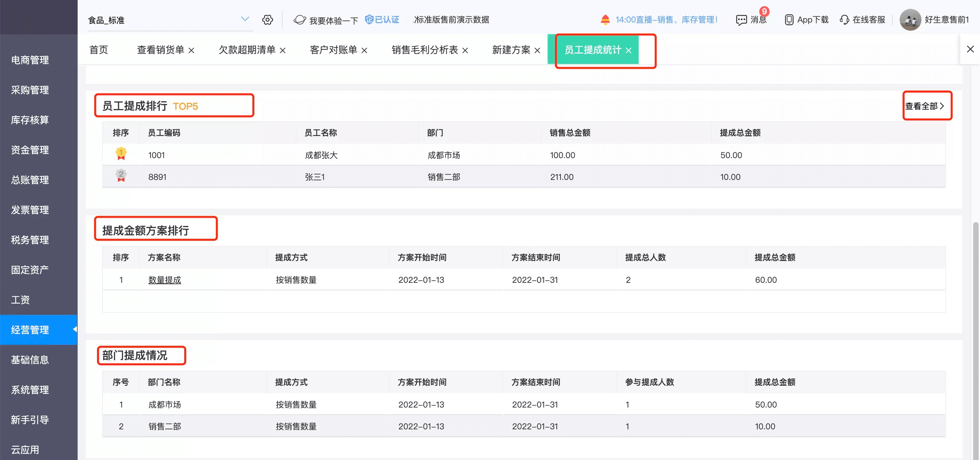This screenshot has width=980, height=460.
Task: Click employee name 成都张大
Action: click(x=321, y=155)
